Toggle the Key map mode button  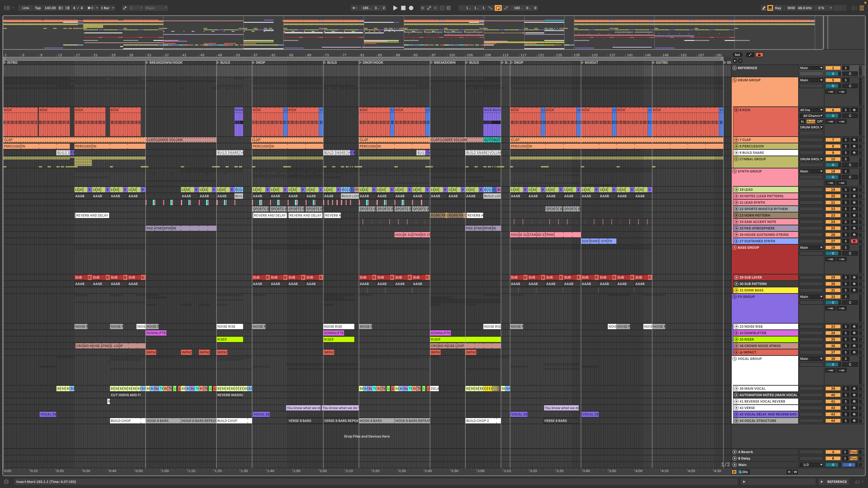pyautogui.click(x=778, y=8)
